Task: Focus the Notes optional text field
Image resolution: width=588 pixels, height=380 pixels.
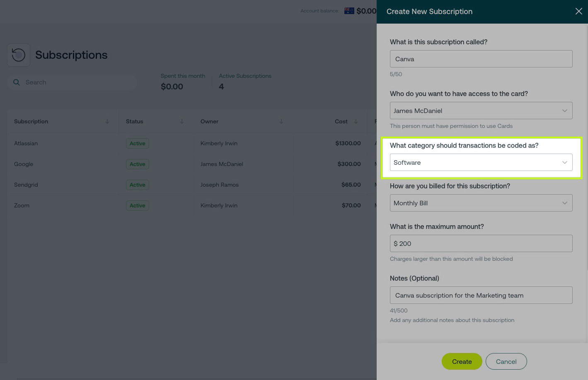Action: point(481,295)
